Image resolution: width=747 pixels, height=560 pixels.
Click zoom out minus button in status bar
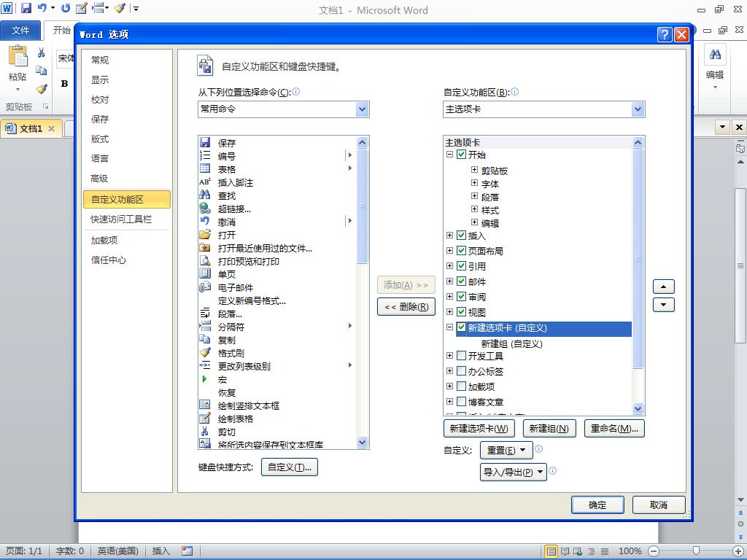click(x=654, y=551)
